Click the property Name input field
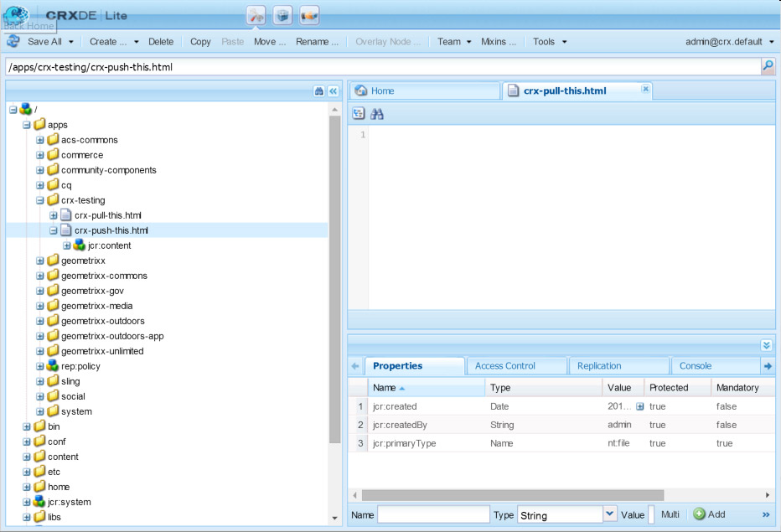 (x=433, y=514)
